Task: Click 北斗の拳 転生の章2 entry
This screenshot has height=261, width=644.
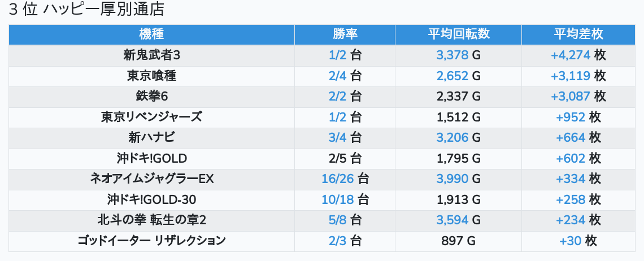Action: [x=151, y=220]
